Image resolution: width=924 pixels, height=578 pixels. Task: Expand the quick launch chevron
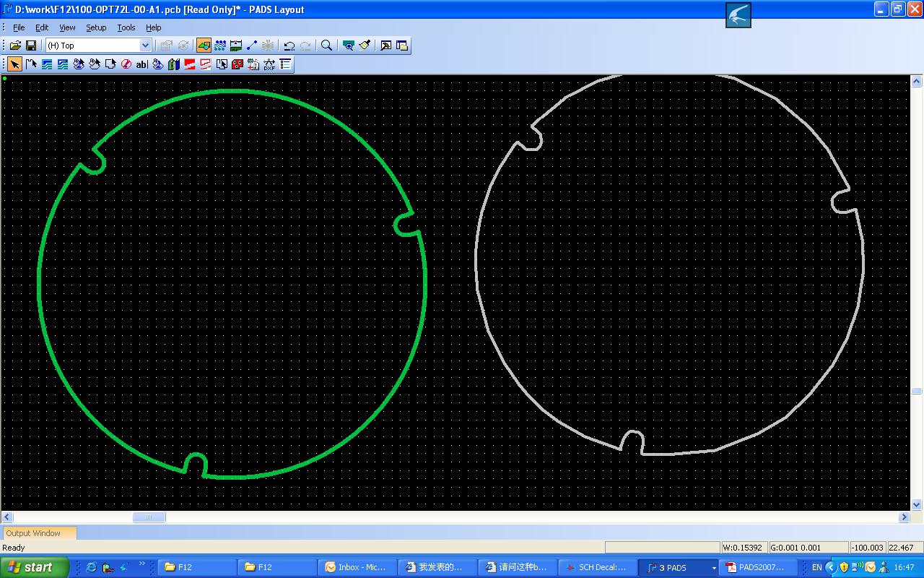tap(141, 564)
